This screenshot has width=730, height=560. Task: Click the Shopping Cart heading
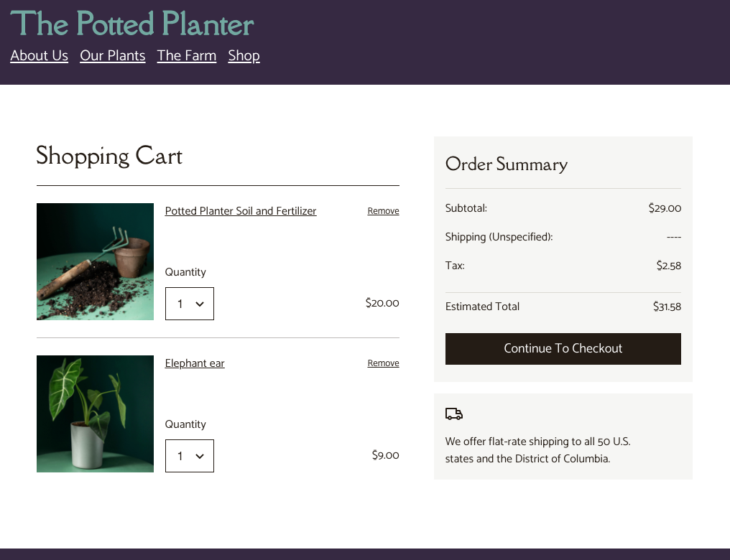pos(109,156)
